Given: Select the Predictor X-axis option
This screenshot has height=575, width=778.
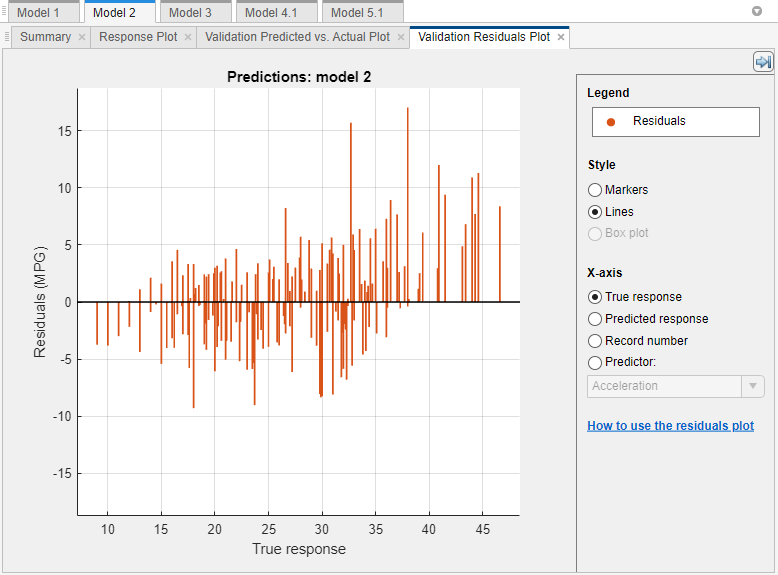Looking at the screenshot, I should (x=595, y=363).
